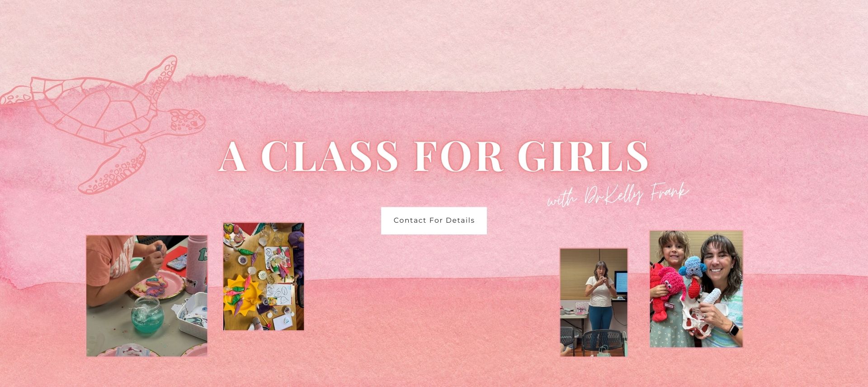The width and height of the screenshot is (868, 387).
Task: Click the blue crochet toy
Action: [693, 268]
